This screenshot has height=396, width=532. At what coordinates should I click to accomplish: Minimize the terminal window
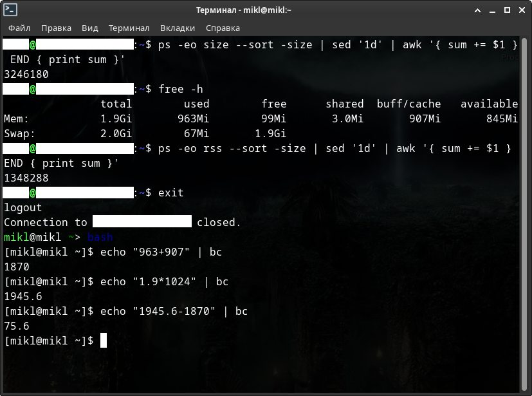[492, 10]
